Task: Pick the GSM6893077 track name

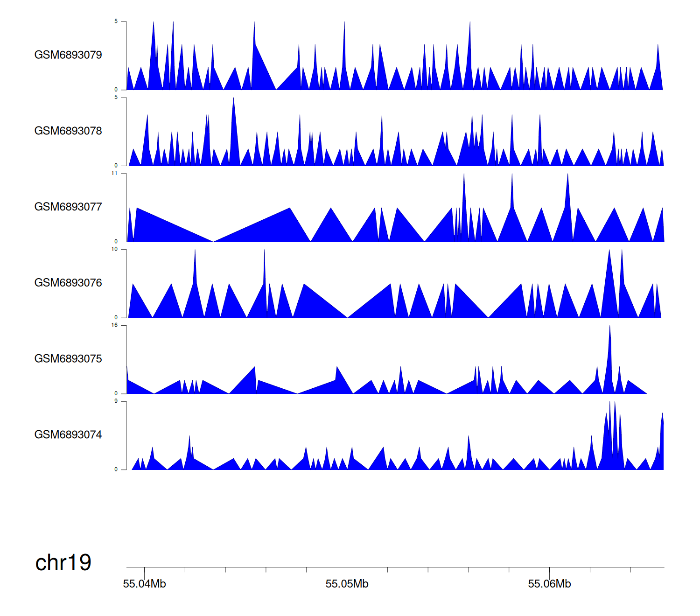Action: pos(68,207)
